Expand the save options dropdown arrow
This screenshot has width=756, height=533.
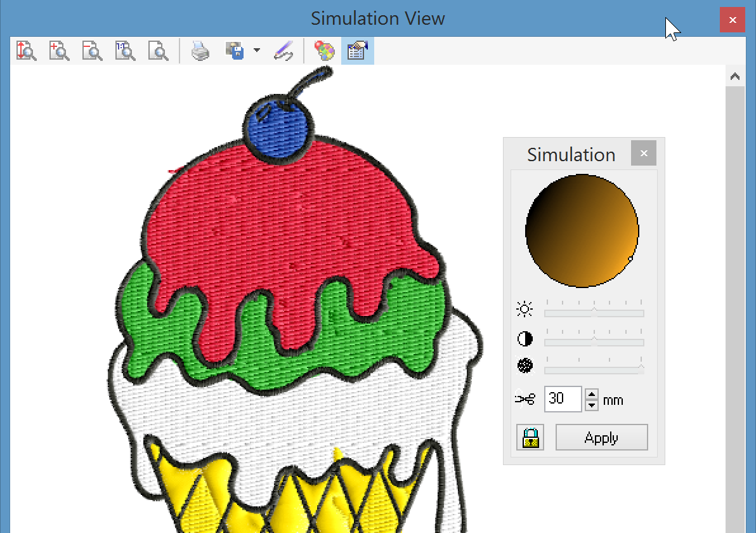pyautogui.click(x=256, y=51)
